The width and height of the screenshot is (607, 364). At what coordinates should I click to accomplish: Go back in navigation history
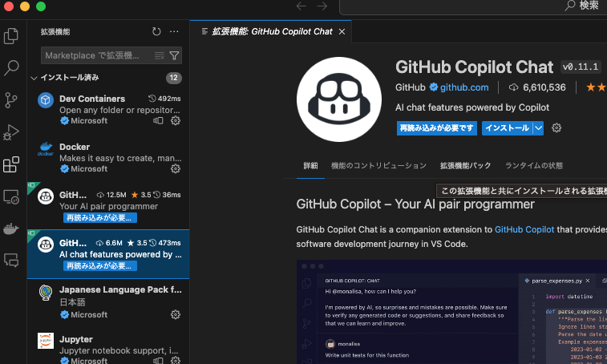(301, 6)
